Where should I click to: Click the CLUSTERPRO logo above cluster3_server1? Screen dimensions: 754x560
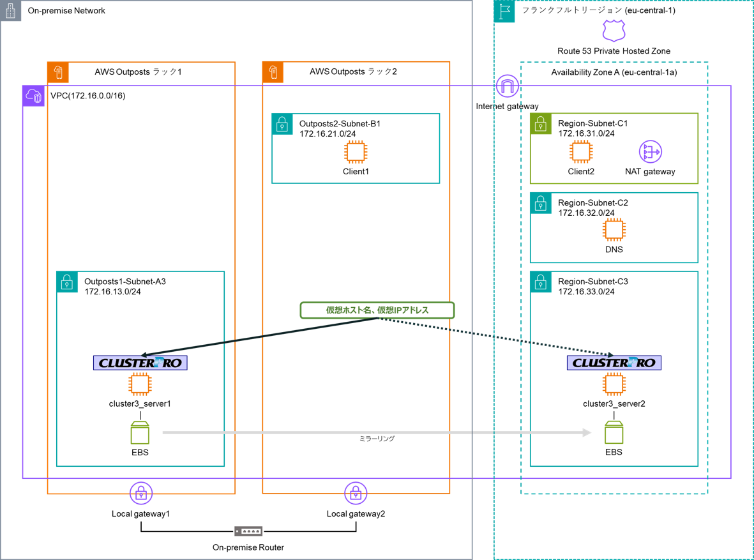pos(140,363)
